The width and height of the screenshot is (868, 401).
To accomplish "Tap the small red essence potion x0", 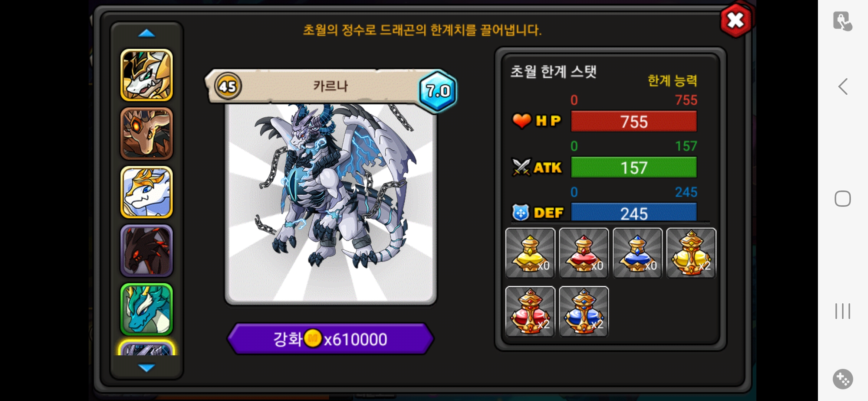I will (584, 253).
